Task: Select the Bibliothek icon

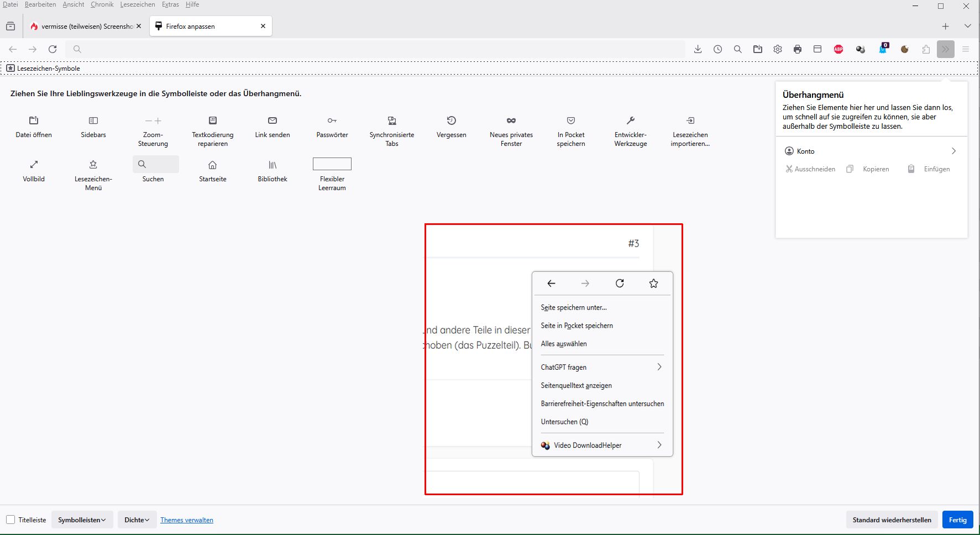Action: (272, 165)
